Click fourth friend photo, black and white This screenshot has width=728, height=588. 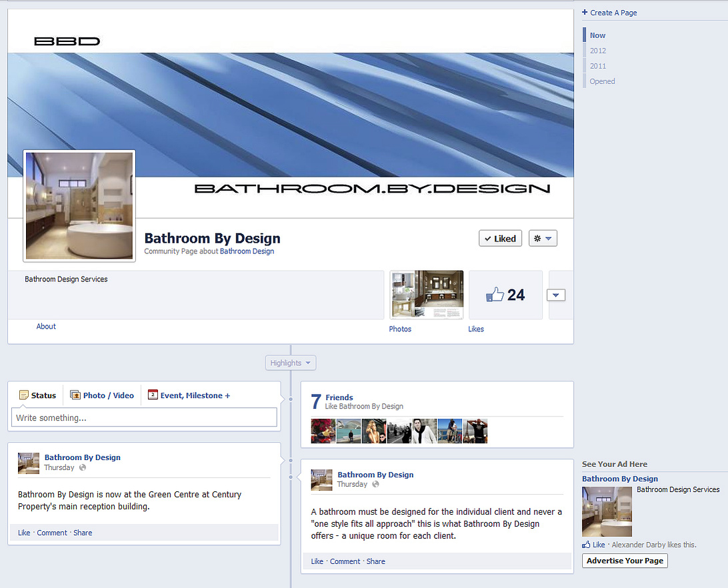pyautogui.click(x=399, y=431)
